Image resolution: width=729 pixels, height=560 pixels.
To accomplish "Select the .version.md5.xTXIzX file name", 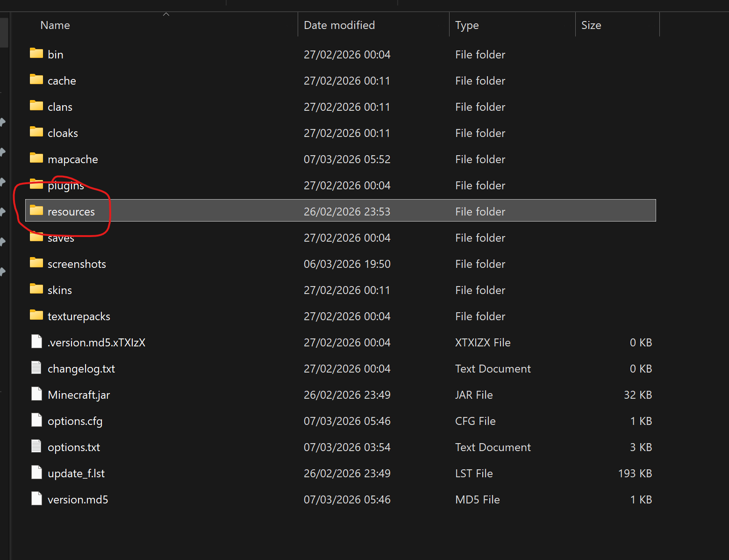I will point(96,343).
